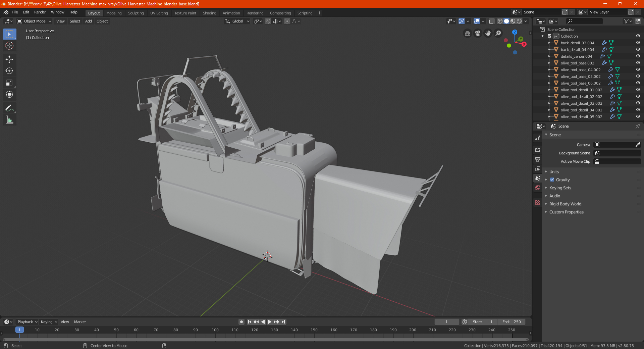The width and height of the screenshot is (644, 349).
Task: Jump to the first frame
Action: (250, 322)
